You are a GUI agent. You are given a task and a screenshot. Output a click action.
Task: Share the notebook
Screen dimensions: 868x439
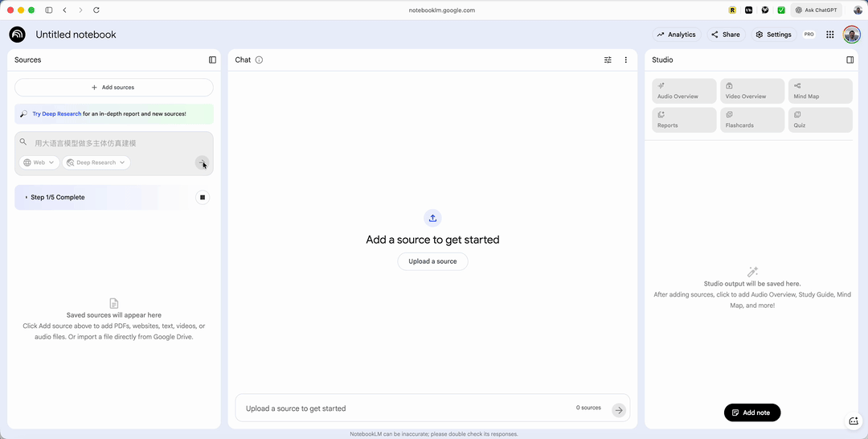point(726,35)
